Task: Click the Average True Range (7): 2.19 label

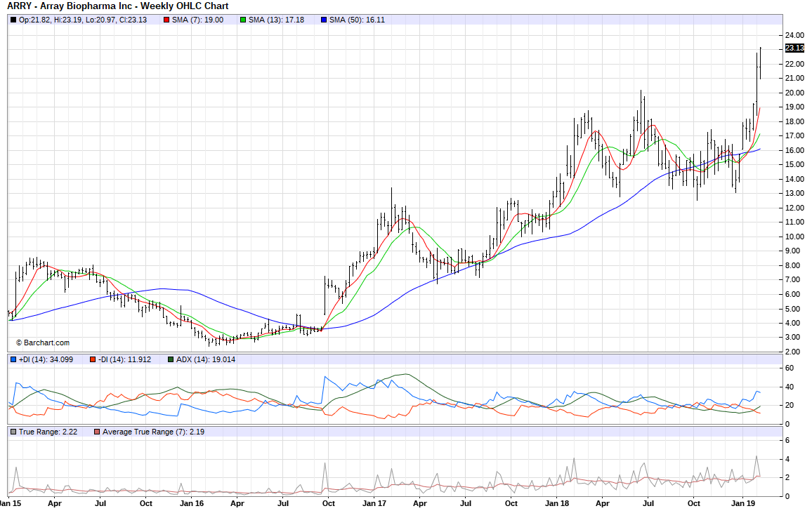Action: 153,432
